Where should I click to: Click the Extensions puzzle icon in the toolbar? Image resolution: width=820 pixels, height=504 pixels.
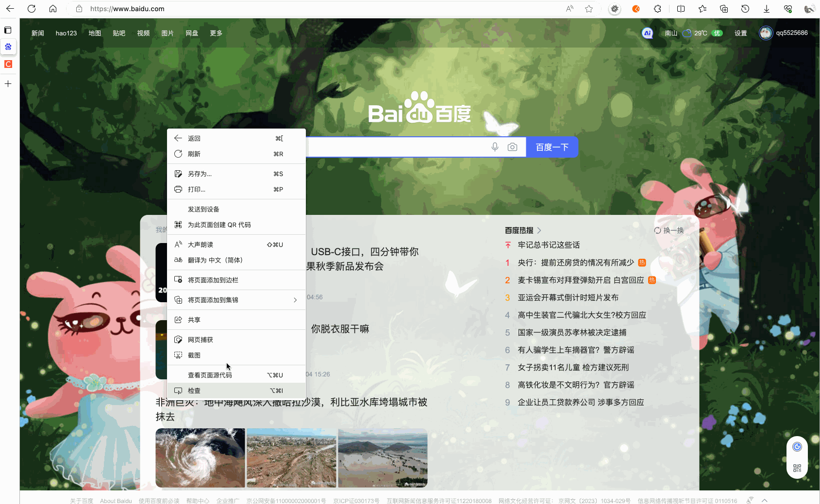pyautogui.click(x=657, y=8)
